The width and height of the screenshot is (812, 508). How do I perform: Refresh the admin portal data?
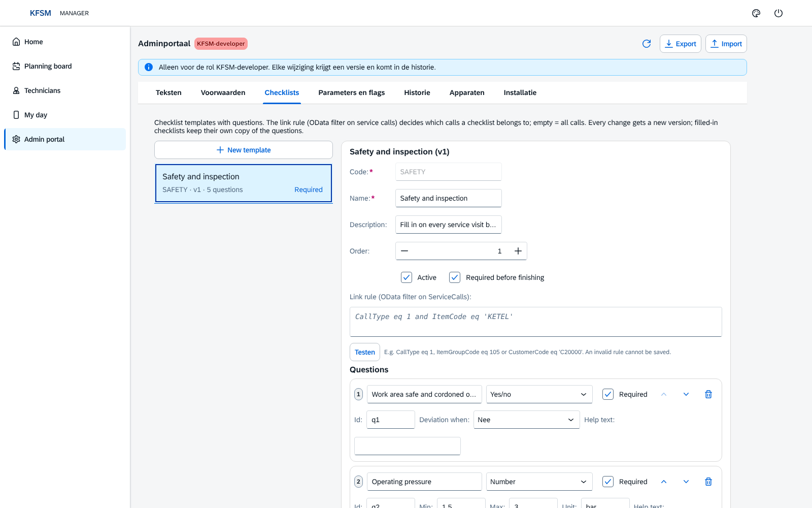tap(647, 44)
